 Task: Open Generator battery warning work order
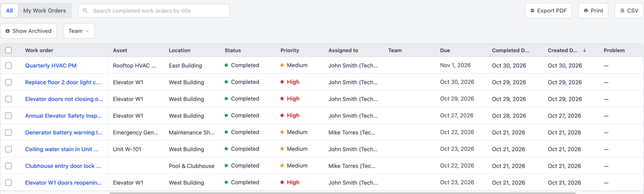pyautogui.click(x=64, y=132)
